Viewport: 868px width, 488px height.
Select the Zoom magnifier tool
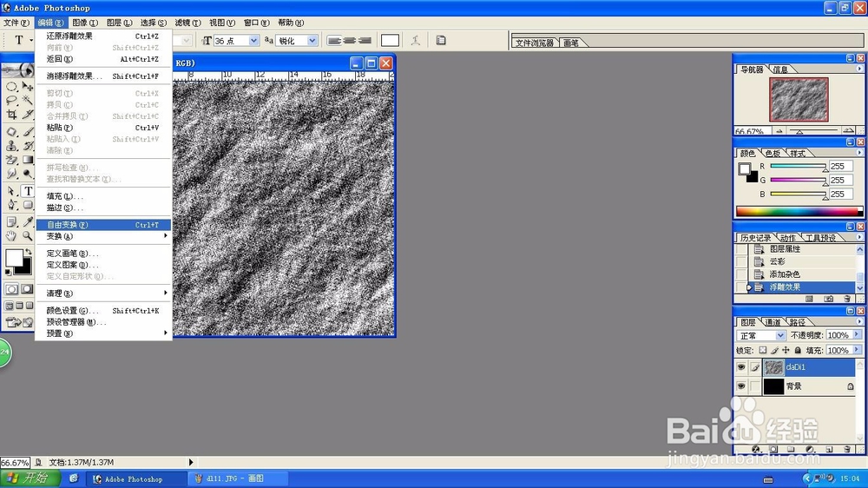28,236
